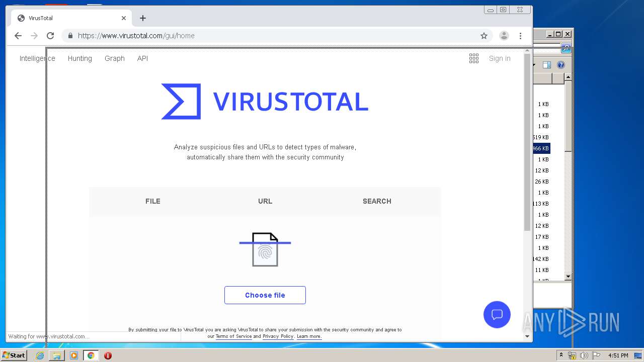Click the VirusTotal logo
Viewport: 644px width, 362px height.
coord(265,102)
